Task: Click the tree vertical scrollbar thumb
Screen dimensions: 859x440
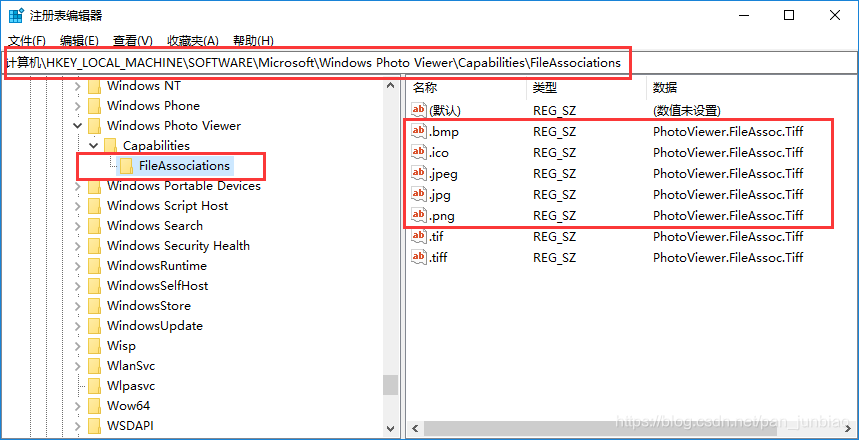Action: point(390,385)
